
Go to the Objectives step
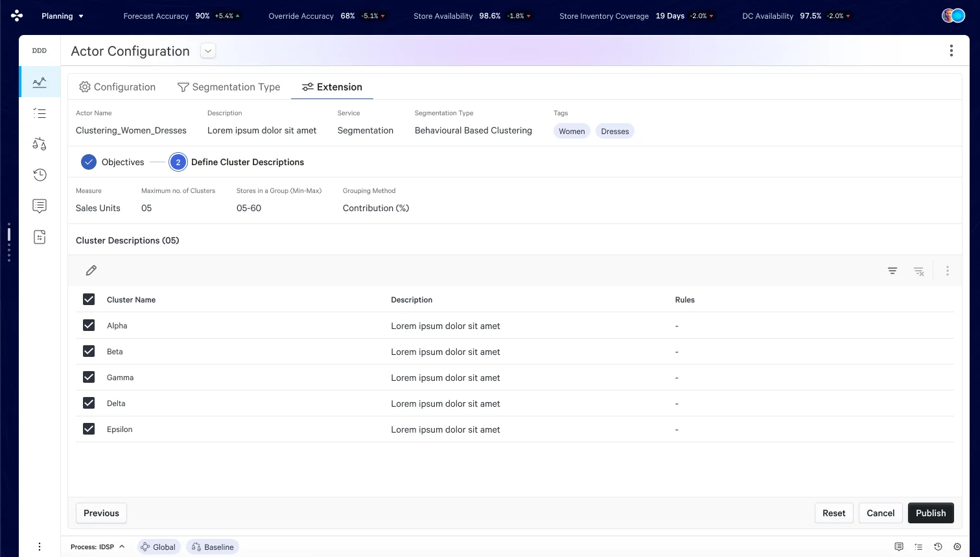113,162
